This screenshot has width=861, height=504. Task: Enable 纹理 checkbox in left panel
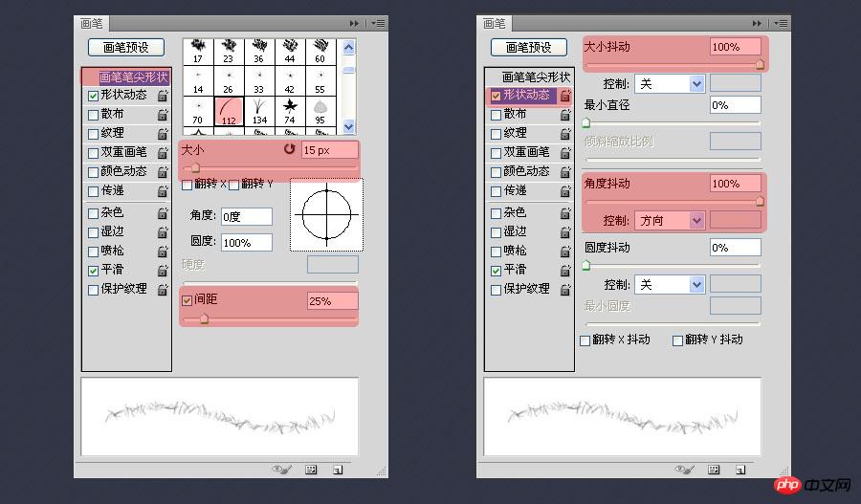[94, 134]
